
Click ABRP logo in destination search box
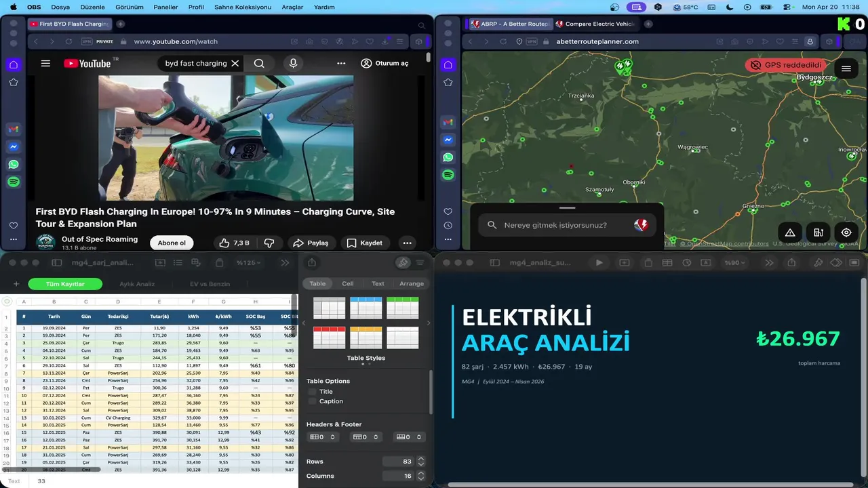pos(641,225)
